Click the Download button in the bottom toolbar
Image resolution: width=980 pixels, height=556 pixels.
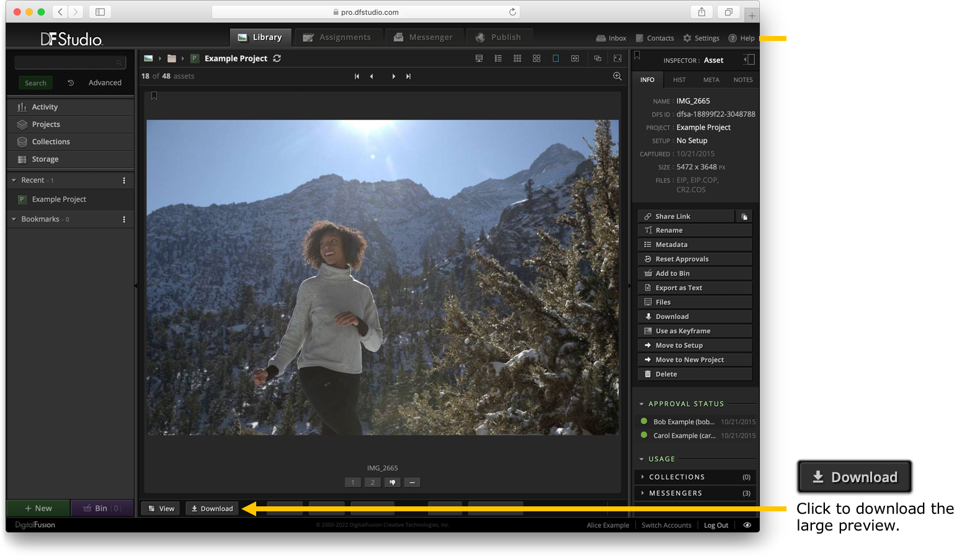pyautogui.click(x=212, y=509)
